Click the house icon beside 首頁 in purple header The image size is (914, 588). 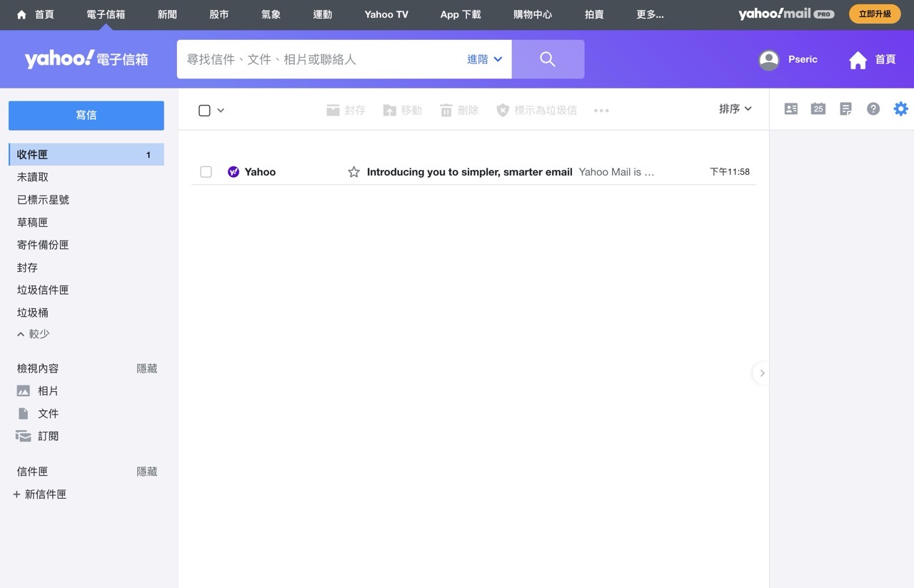coord(858,60)
